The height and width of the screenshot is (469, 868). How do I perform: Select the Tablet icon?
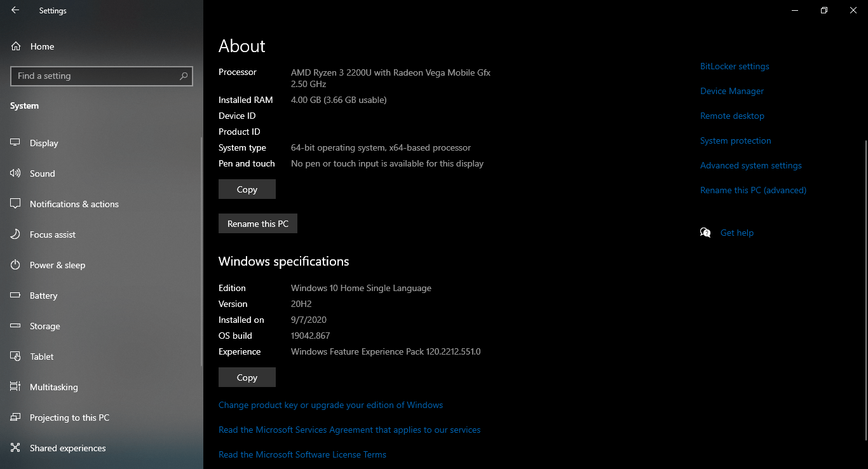[x=15, y=357]
